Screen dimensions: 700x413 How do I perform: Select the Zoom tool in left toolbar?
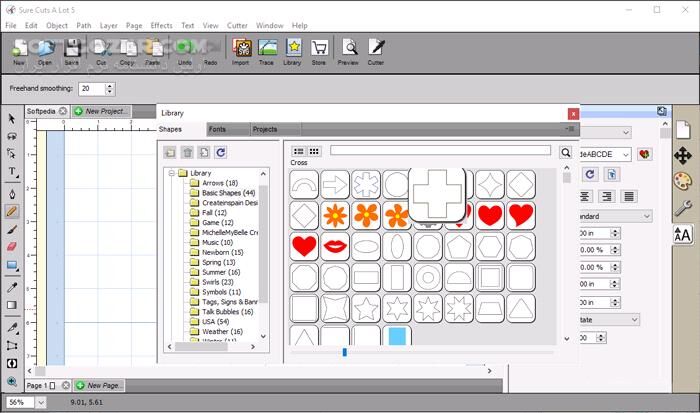[12, 381]
